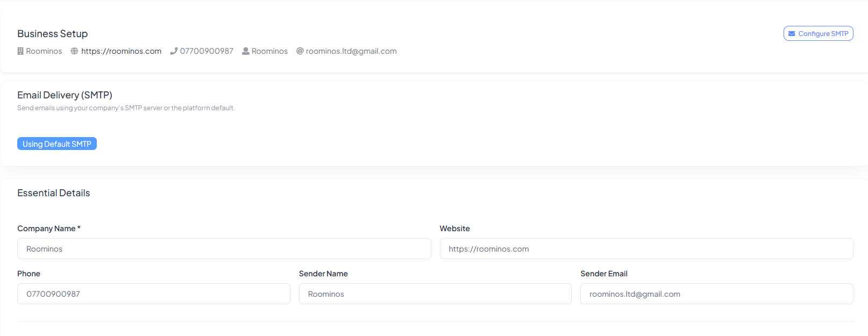The width and height of the screenshot is (868, 336).
Task: Click the Using Default SMTP badge
Action: click(x=57, y=144)
